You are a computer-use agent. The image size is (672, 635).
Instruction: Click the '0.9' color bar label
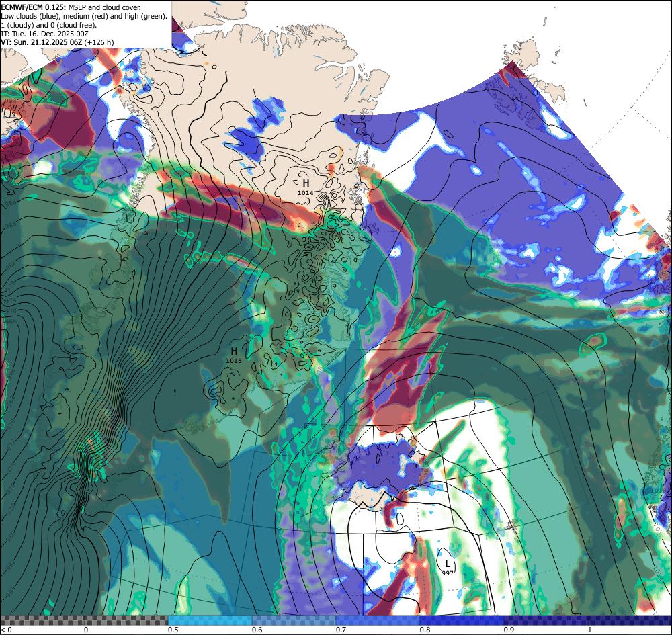point(509,630)
